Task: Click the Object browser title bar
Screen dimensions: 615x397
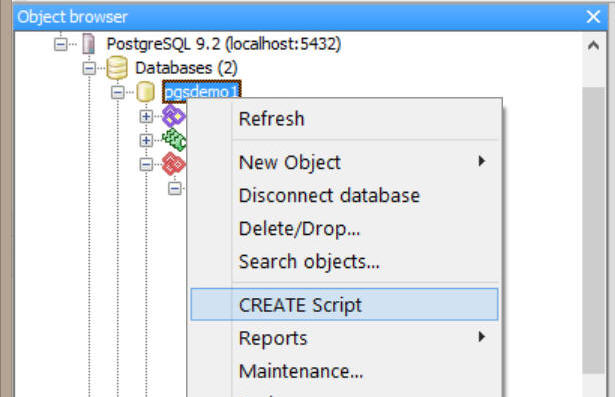Action: tap(310, 17)
